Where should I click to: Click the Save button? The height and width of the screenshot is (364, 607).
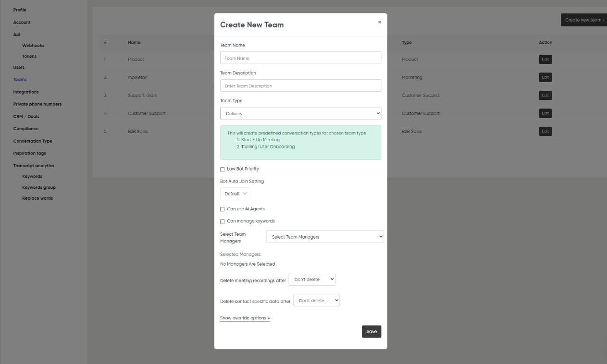(x=371, y=332)
